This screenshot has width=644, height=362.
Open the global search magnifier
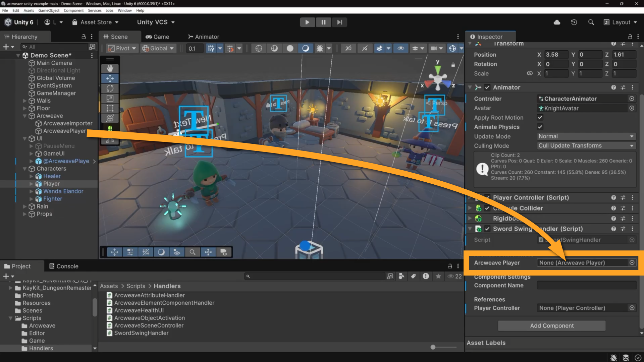point(591,22)
